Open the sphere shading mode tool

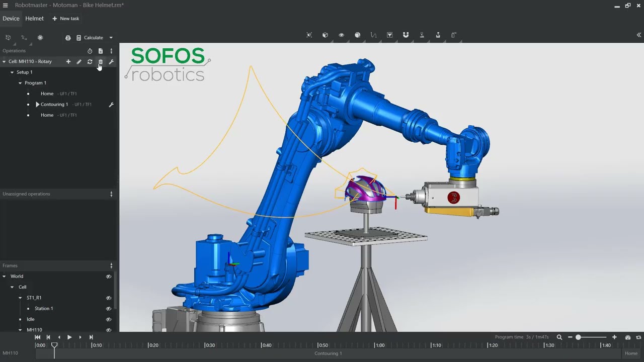click(357, 35)
